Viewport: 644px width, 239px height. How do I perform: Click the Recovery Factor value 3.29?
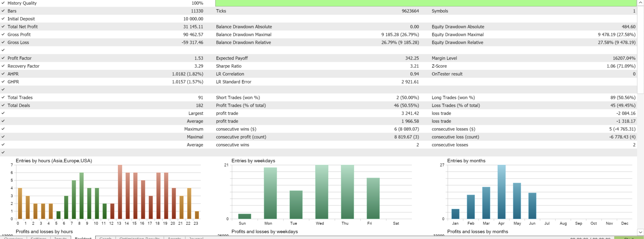pyautogui.click(x=199, y=66)
